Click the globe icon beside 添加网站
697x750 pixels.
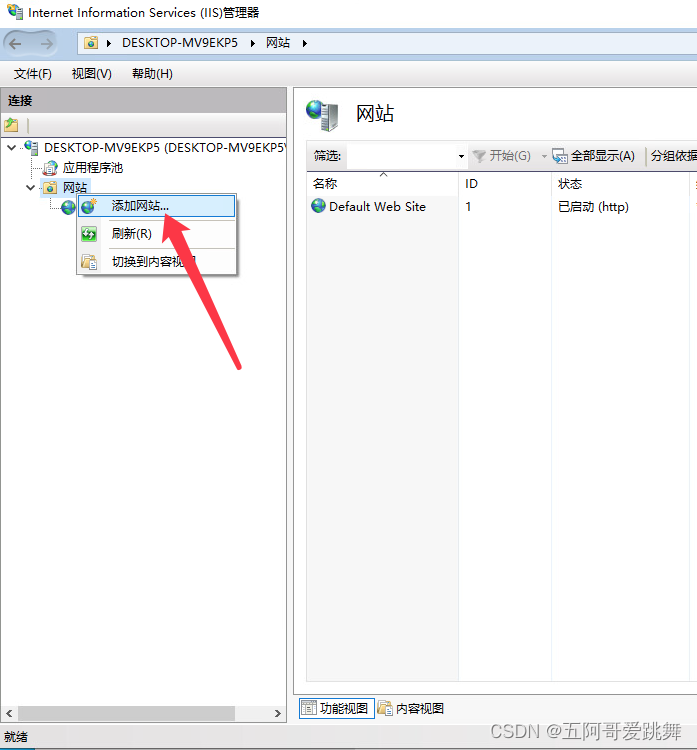89,206
